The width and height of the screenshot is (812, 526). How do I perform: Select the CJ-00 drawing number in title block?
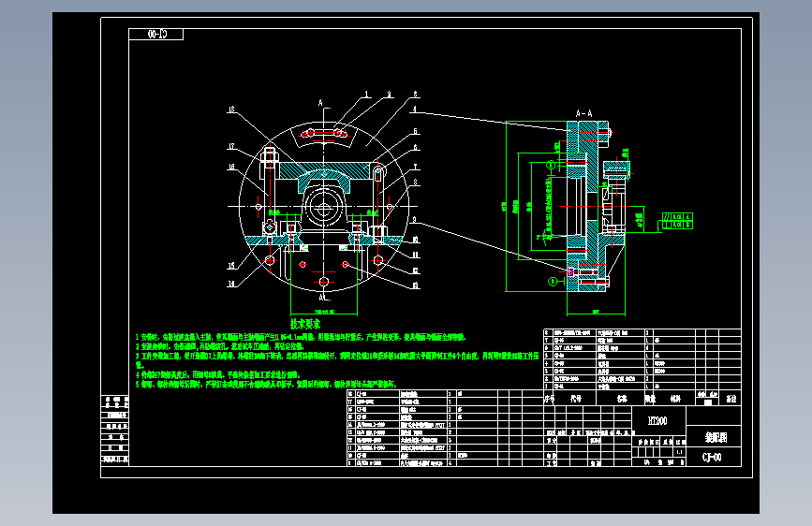pos(712,457)
